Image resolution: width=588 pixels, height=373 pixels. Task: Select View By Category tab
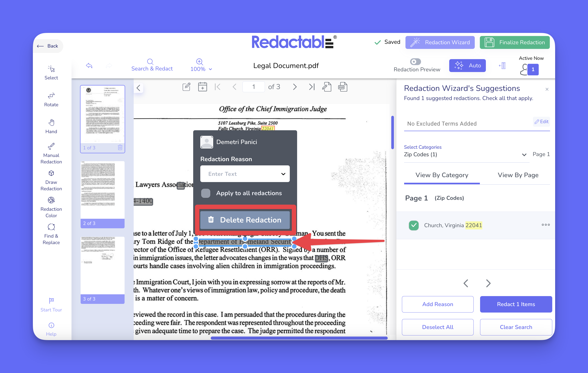[441, 175]
